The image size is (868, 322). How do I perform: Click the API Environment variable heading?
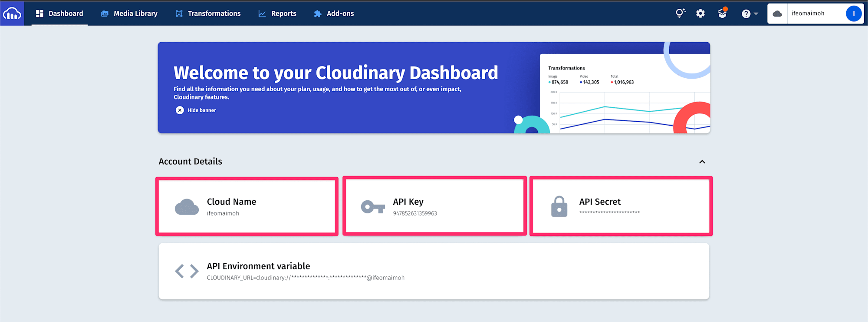coord(258,266)
